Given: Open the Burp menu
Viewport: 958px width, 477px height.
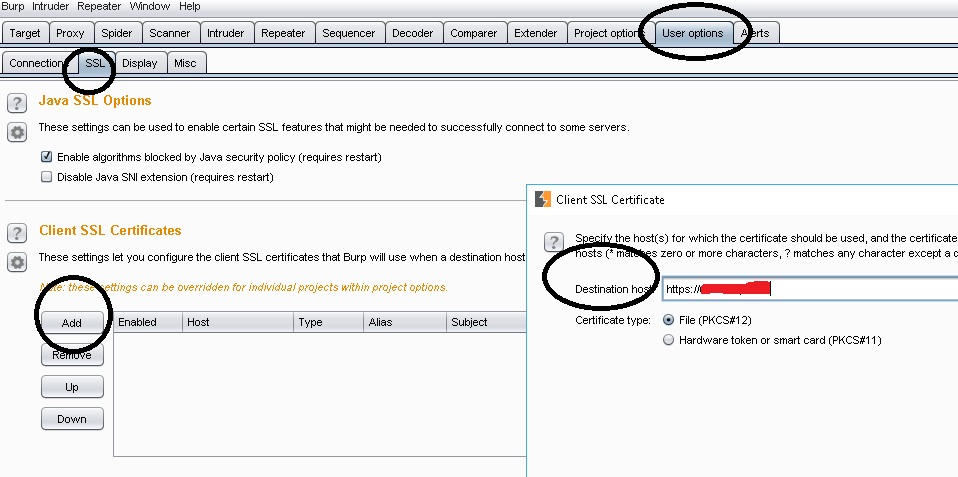Looking at the screenshot, I should tap(14, 6).
